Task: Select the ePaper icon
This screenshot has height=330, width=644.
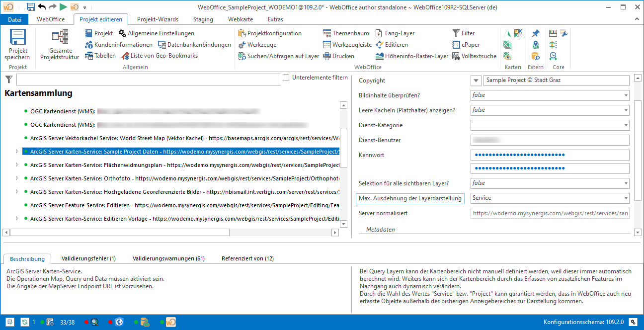Action: [x=456, y=44]
